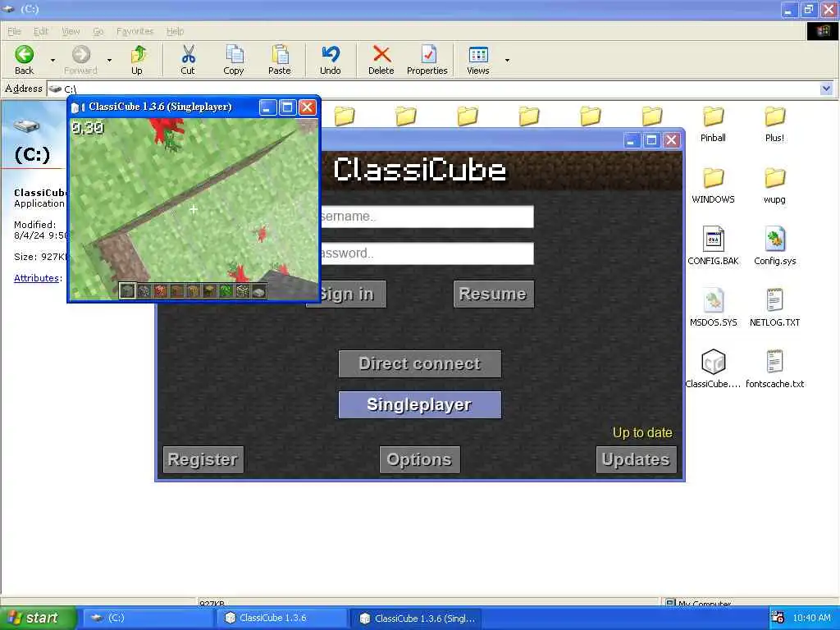Screen dimensions: 840x630
Task: Click the Password input field
Action: (427, 253)
